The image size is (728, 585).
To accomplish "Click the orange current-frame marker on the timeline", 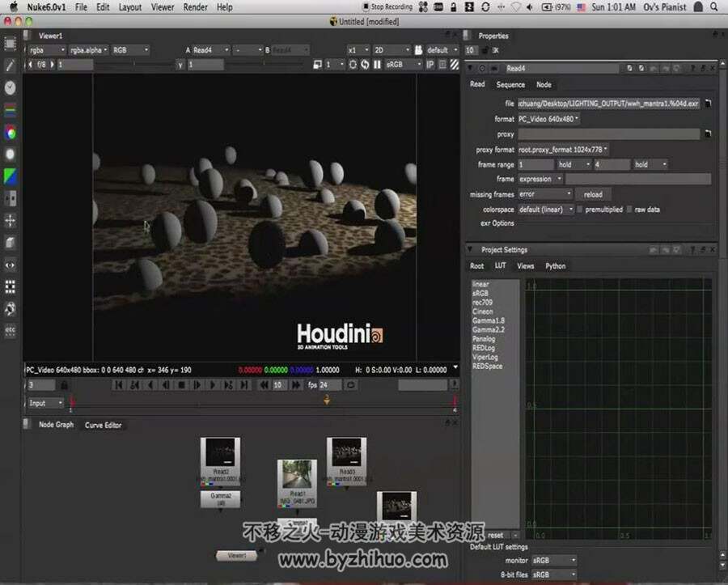I will (327, 399).
